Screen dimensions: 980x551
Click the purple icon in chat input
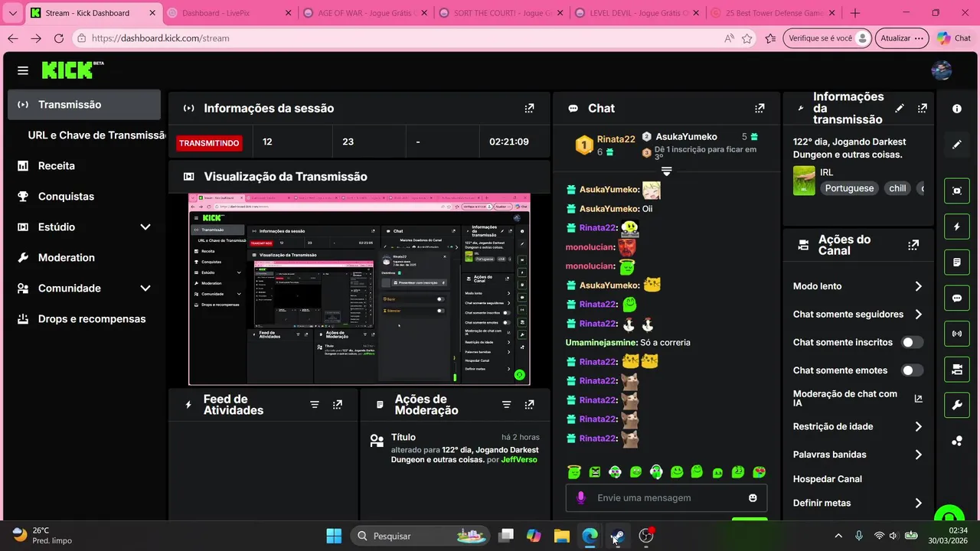click(x=581, y=497)
